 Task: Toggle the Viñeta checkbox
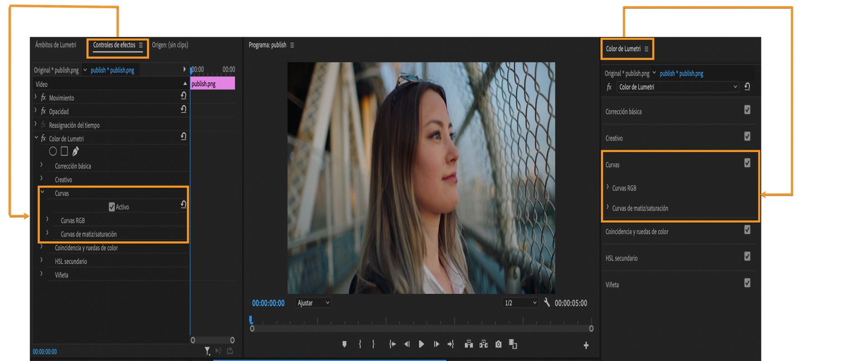point(747,283)
